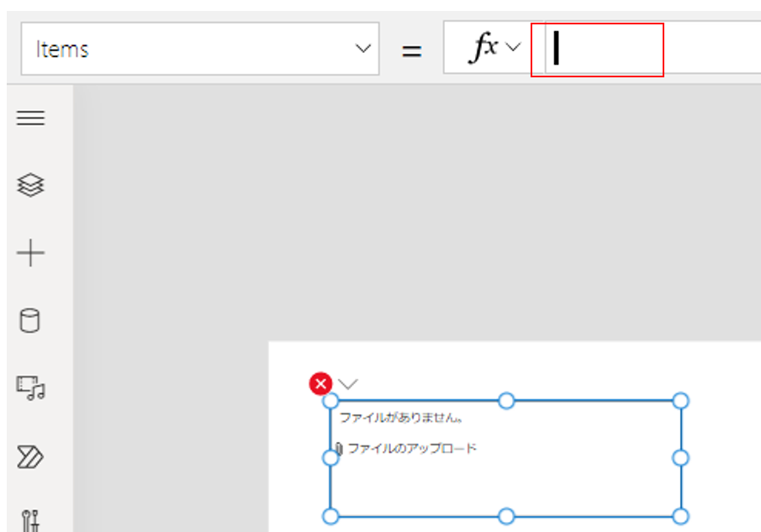Click the bottom-right corner resize handle
This screenshot has width=761, height=532.
click(681, 515)
